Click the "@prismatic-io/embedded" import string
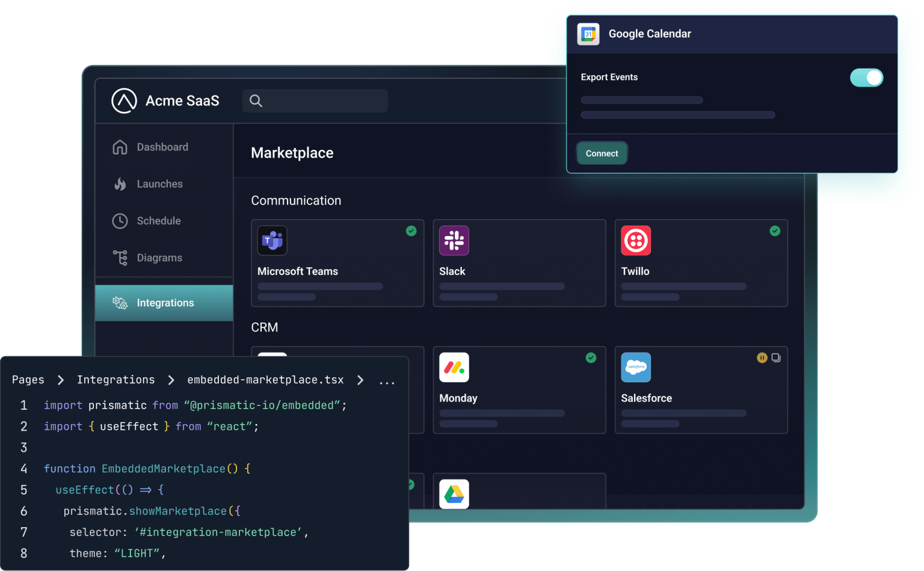 tap(262, 406)
